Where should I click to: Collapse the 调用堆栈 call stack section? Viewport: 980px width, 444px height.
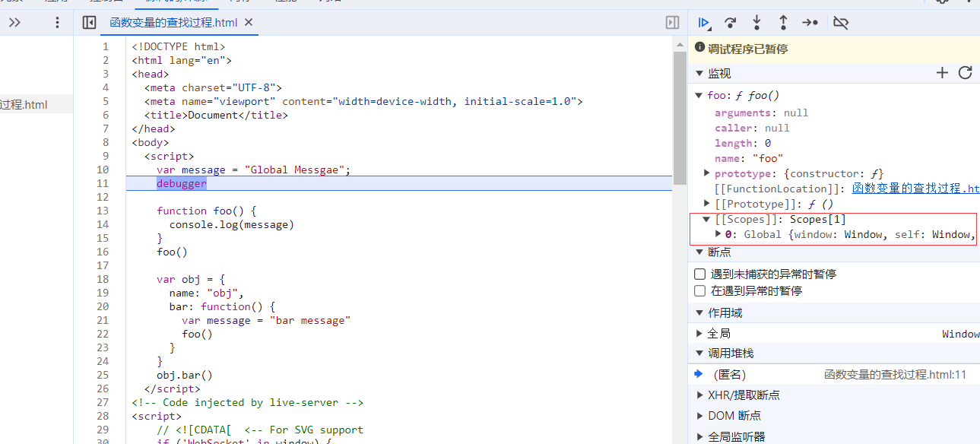700,353
